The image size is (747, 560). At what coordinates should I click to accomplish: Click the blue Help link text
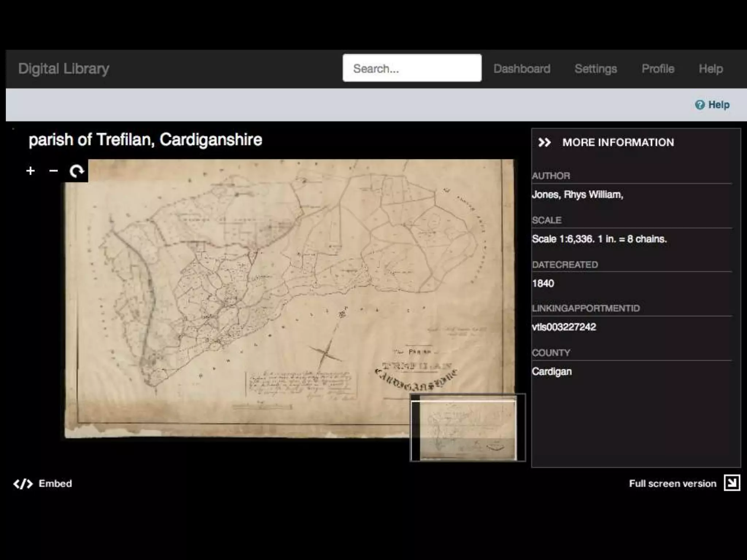719,105
